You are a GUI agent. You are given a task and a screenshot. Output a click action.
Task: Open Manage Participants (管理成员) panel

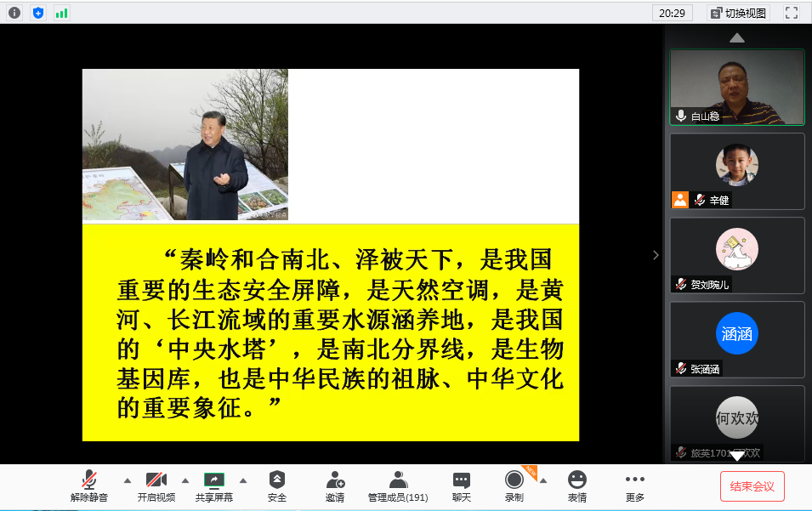click(x=397, y=486)
